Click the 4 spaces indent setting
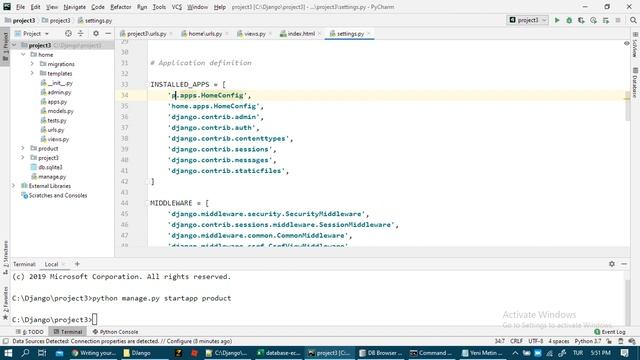 tap(559, 341)
